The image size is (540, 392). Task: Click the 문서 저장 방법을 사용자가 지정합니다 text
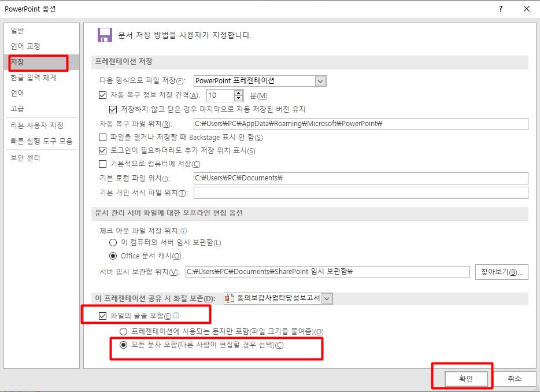(x=184, y=35)
